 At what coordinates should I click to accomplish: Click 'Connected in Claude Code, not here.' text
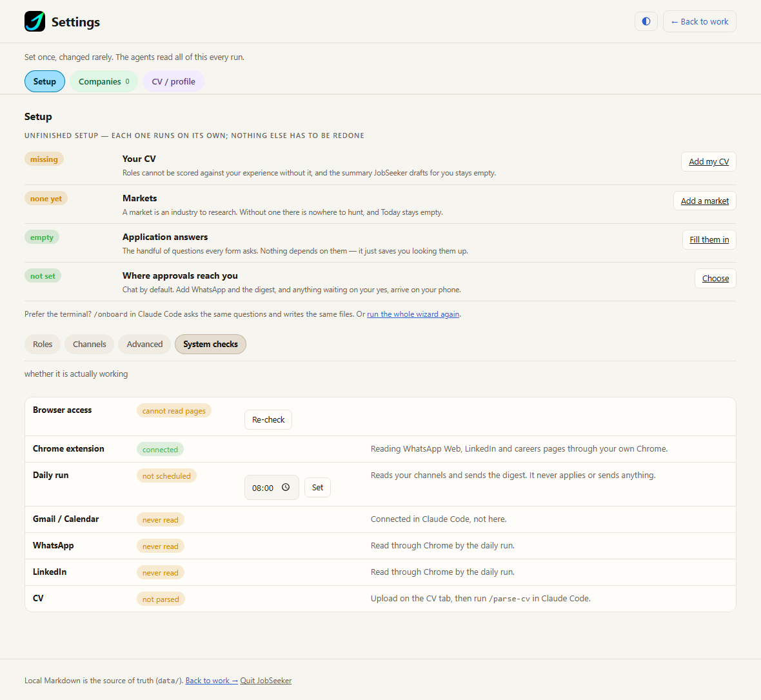[439, 519]
